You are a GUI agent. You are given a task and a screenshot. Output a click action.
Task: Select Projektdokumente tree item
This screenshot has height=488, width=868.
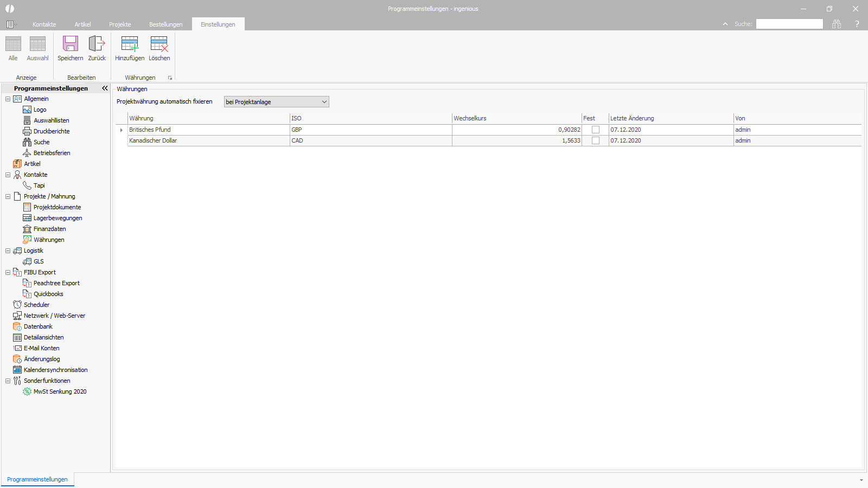coord(57,207)
